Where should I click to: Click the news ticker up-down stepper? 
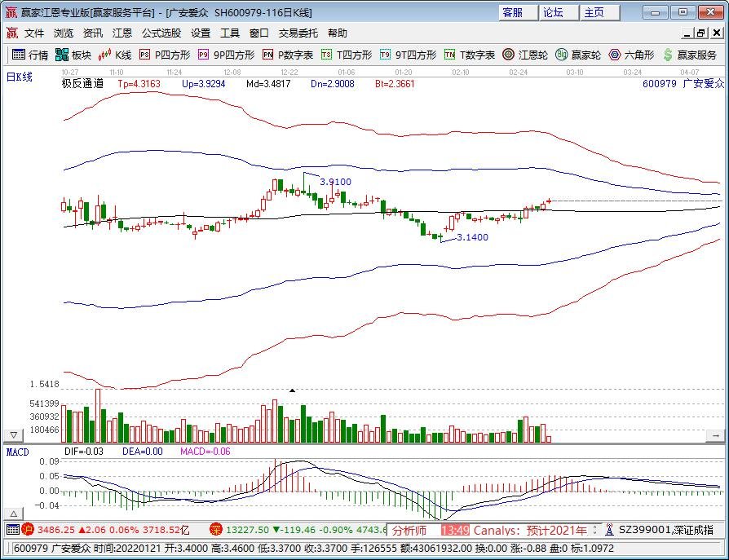click(594, 530)
